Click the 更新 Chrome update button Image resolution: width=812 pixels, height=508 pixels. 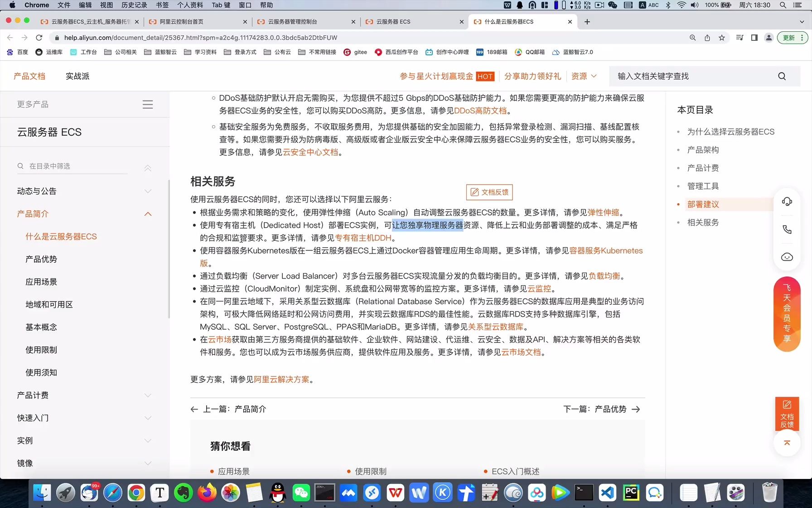point(792,38)
